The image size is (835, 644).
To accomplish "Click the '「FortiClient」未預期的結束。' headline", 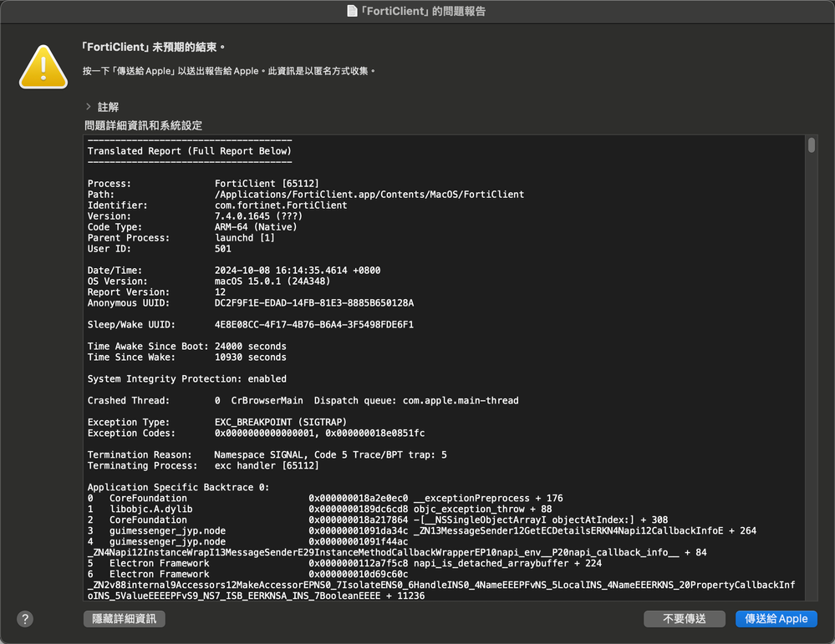I will tap(153, 48).
